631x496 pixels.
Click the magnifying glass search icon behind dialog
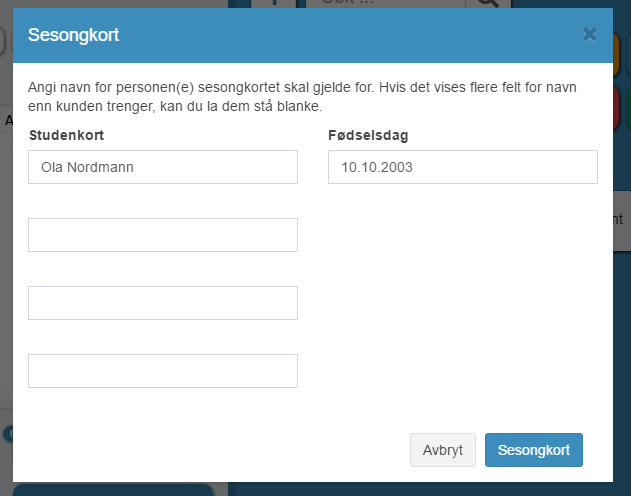[x=488, y=4]
